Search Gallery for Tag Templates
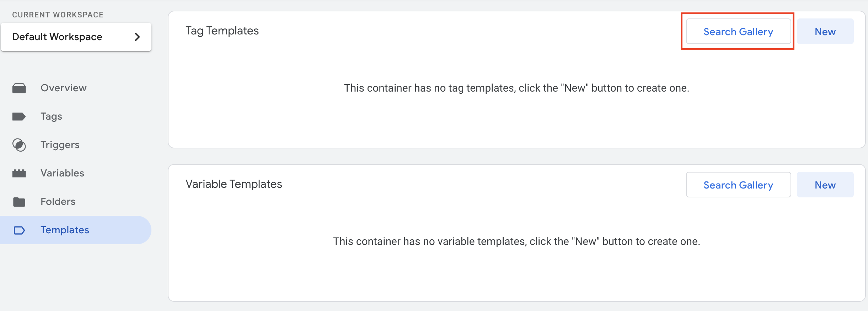Viewport: 868px width, 311px height. (738, 32)
